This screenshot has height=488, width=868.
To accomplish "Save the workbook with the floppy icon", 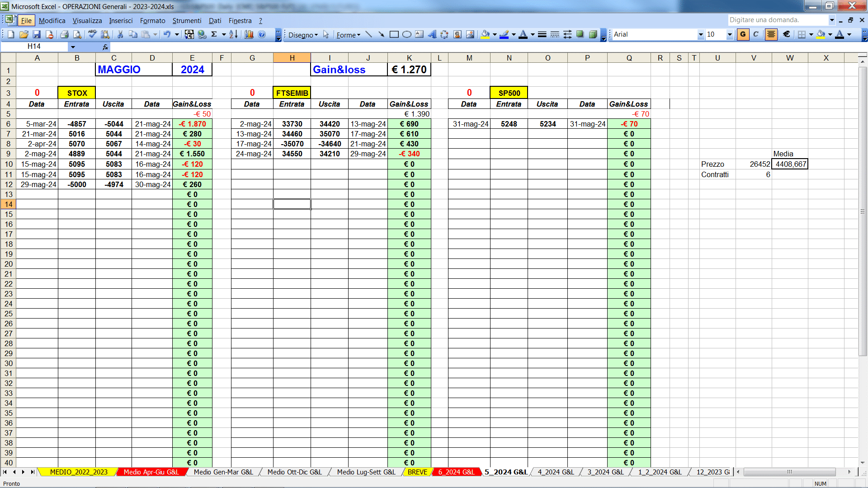I will pos(37,34).
